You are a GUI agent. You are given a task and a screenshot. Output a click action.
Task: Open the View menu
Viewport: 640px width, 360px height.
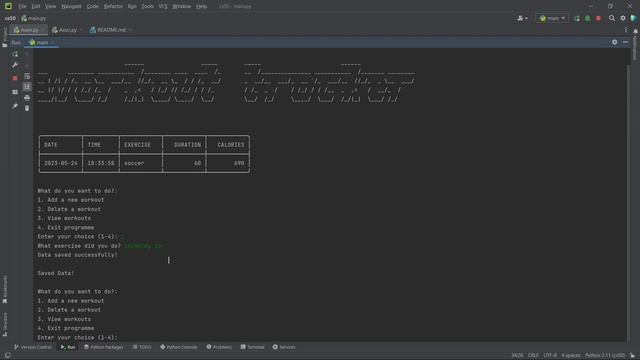pos(50,6)
